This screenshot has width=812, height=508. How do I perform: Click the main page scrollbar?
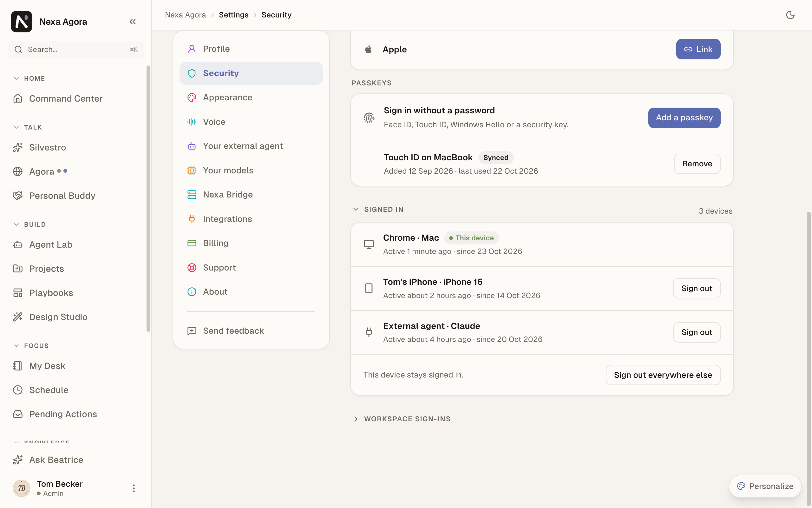tap(809, 359)
